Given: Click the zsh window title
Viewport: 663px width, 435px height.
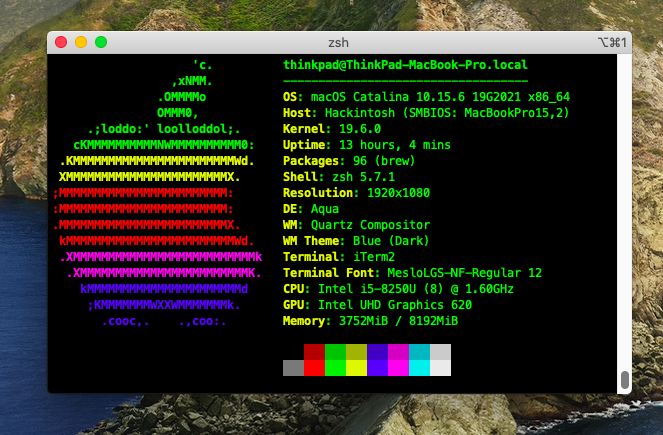Looking at the screenshot, I should (x=338, y=43).
